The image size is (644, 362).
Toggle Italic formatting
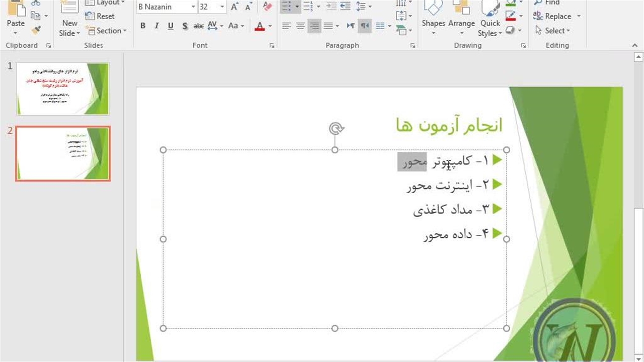click(x=156, y=26)
